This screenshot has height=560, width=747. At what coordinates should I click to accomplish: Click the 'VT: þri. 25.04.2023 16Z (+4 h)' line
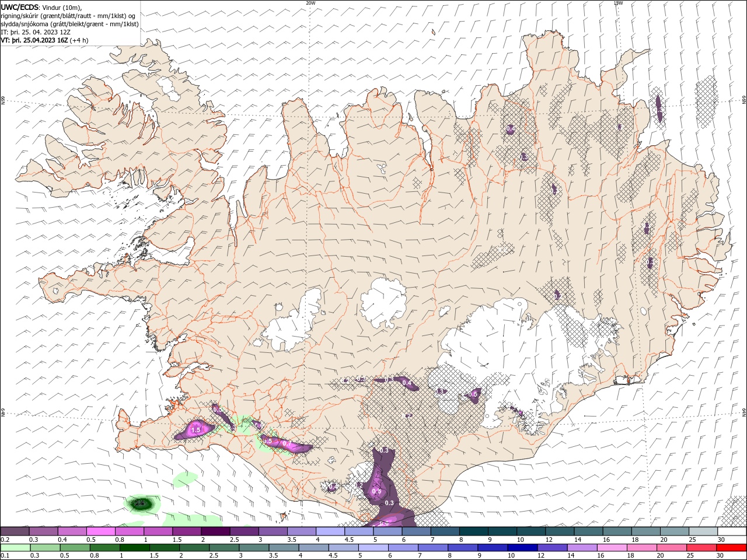(45, 40)
